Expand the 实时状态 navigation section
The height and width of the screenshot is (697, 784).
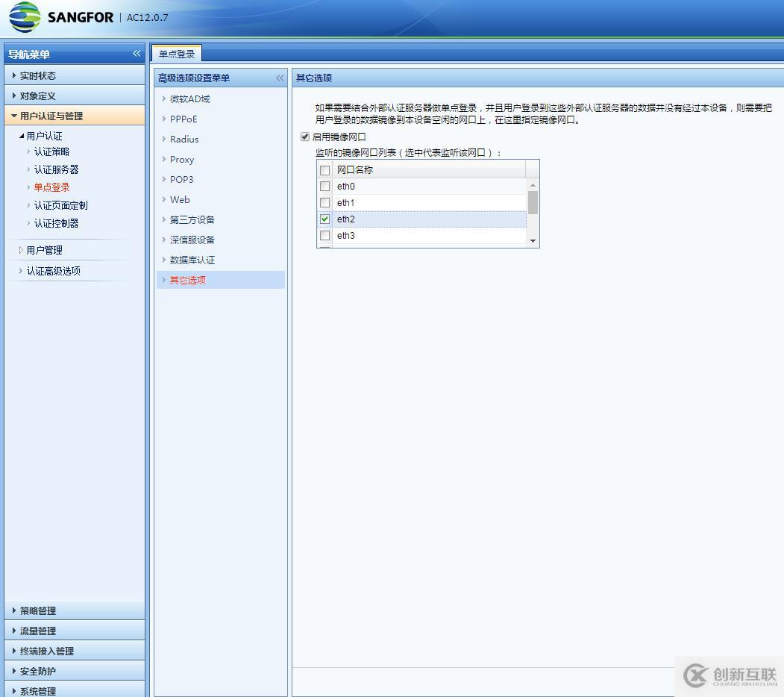(x=37, y=75)
